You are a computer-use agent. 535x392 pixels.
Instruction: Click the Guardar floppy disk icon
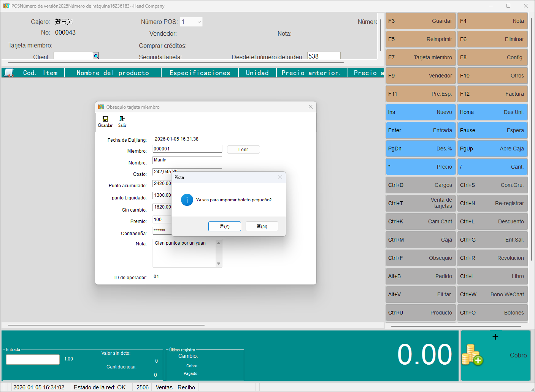coord(105,119)
